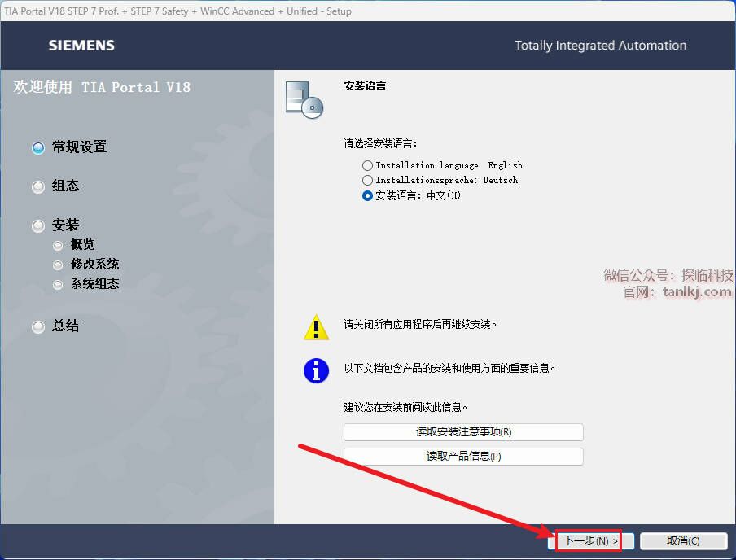Click the 安装 step label
The height and width of the screenshot is (560, 736).
(66, 225)
